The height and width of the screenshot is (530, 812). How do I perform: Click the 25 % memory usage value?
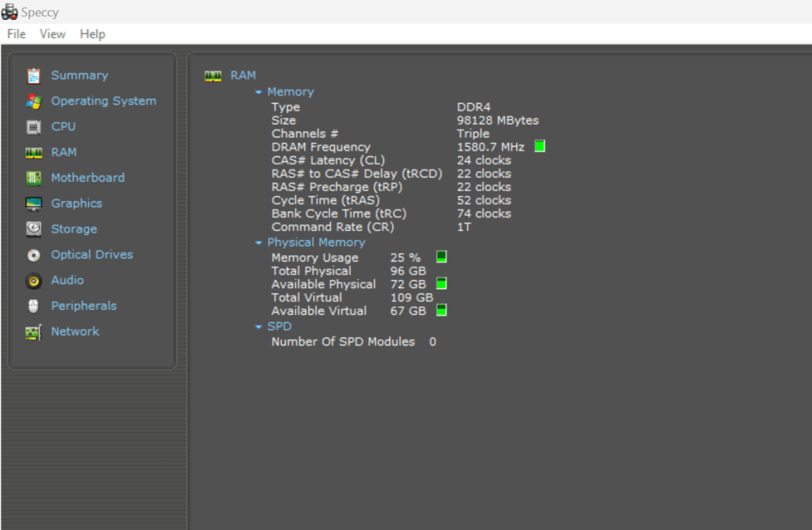click(x=405, y=258)
